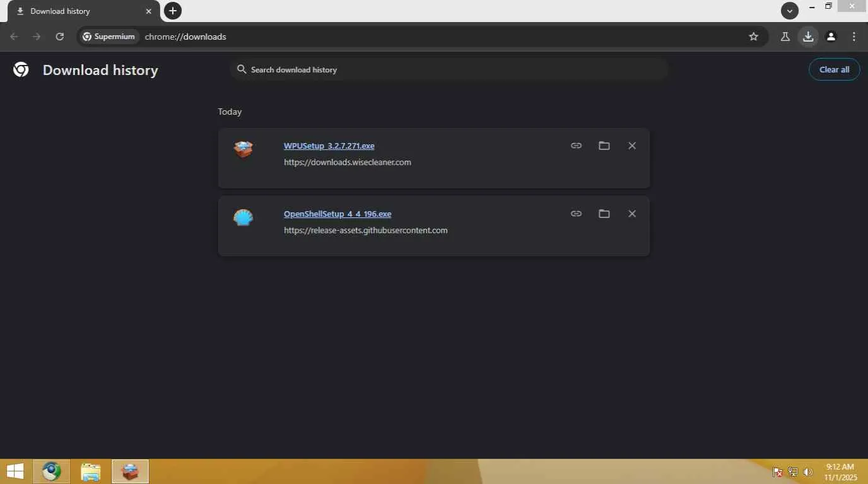Open the toolbar Downloads bubble icon

(x=808, y=37)
